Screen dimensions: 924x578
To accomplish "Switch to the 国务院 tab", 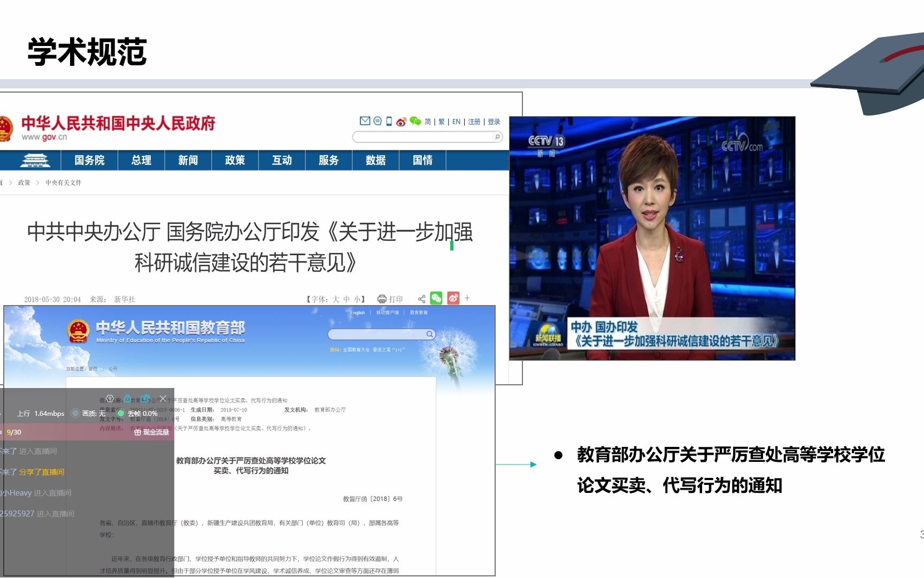I will (x=89, y=160).
